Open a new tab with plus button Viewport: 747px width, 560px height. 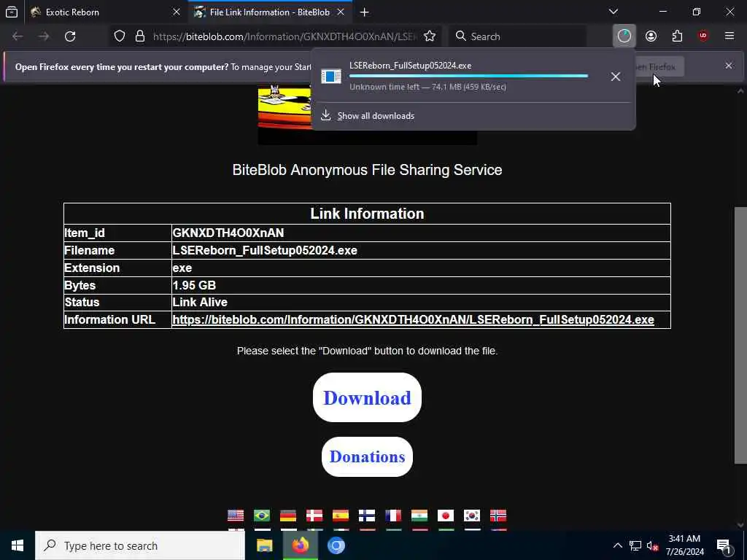[365, 12]
